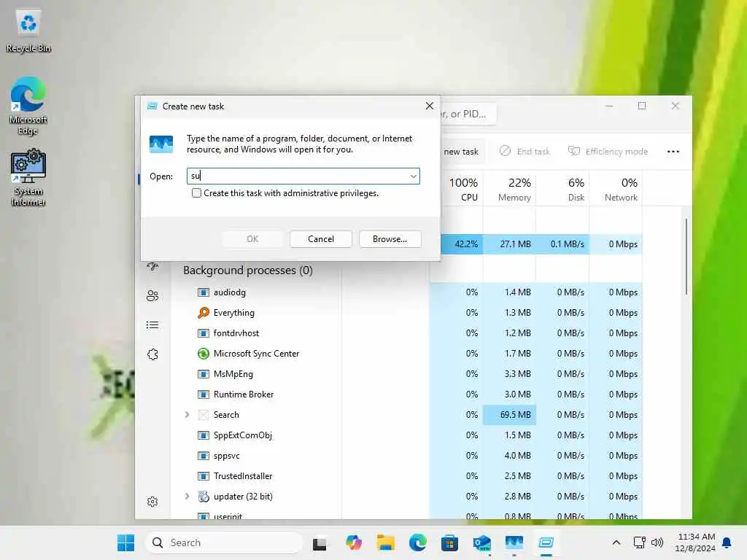Click the Efficiency mode leaf icon
The width and height of the screenshot is (747, 560).
574,151
